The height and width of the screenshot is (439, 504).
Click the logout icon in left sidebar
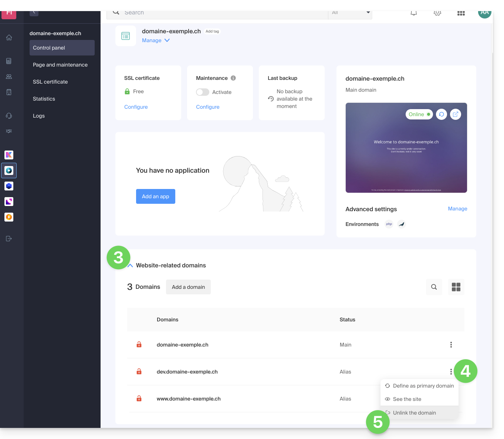point(9,239)
